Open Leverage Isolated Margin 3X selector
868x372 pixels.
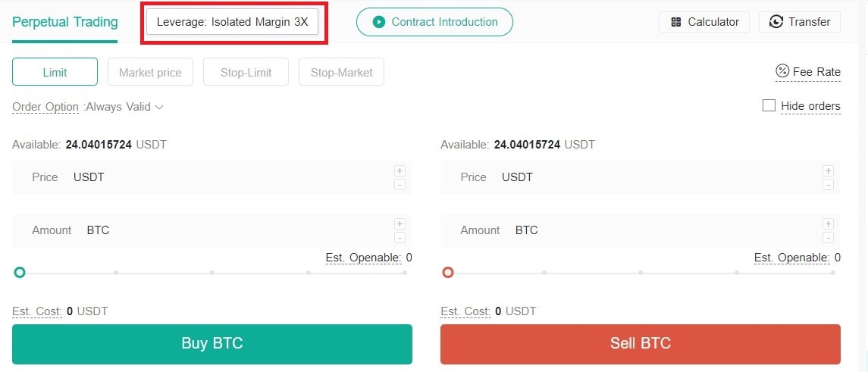233,22
